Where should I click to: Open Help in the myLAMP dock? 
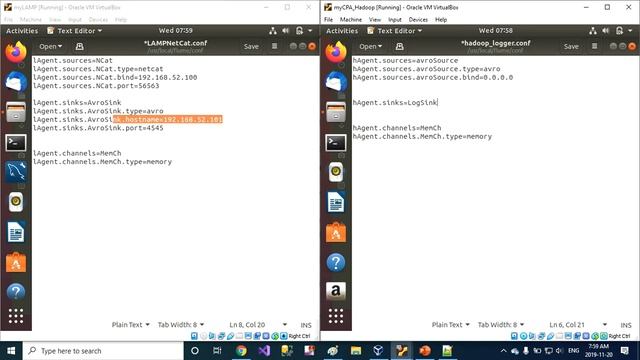(x=16, y=292)
